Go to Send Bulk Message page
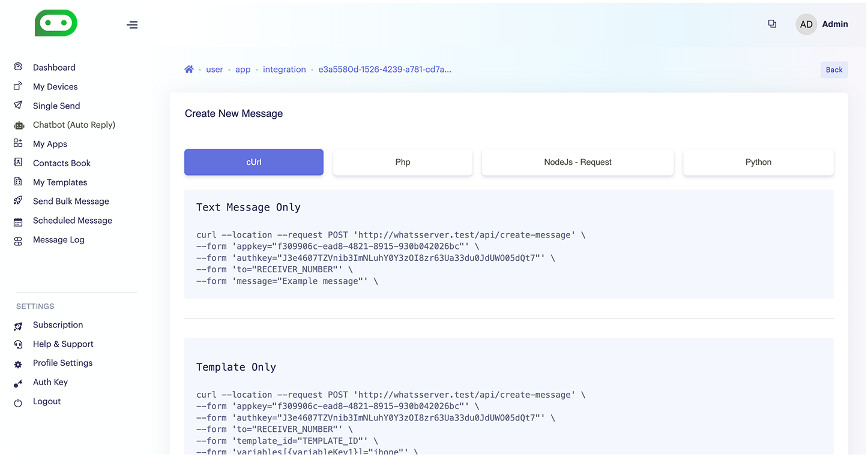The width and height of the screenshot is (868, 457). (71, 202)
